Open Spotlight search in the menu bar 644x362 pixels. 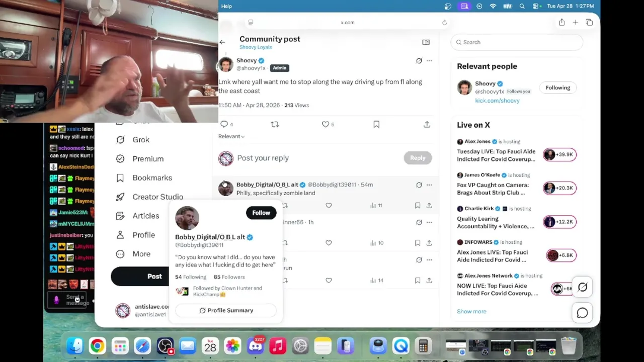[522, 6]
